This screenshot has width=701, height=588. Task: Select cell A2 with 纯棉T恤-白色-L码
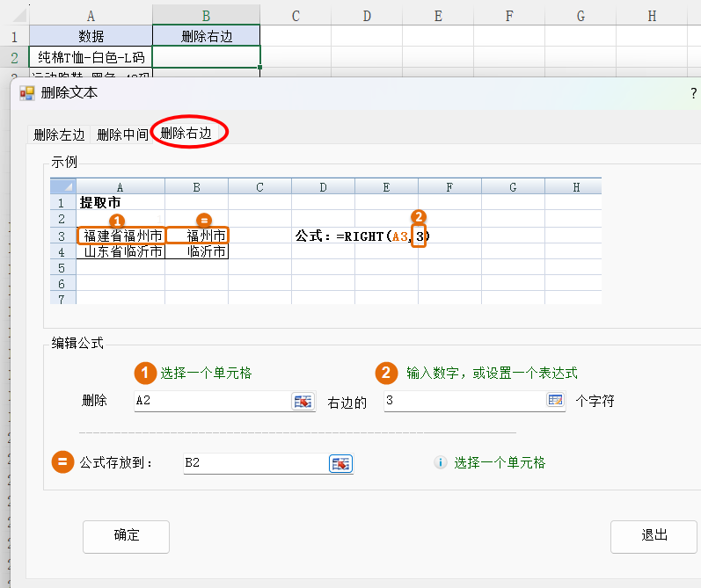tap(91, 57)
